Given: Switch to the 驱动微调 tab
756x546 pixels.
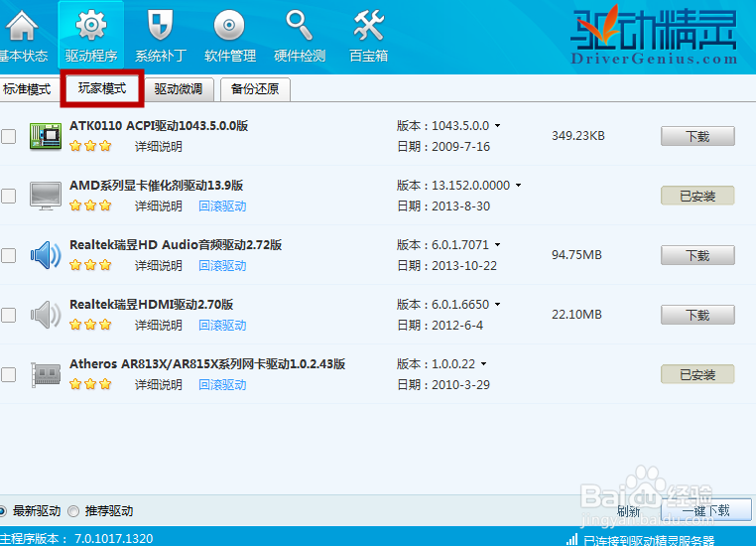Looking at the screenshot, I should coord(179,89).
